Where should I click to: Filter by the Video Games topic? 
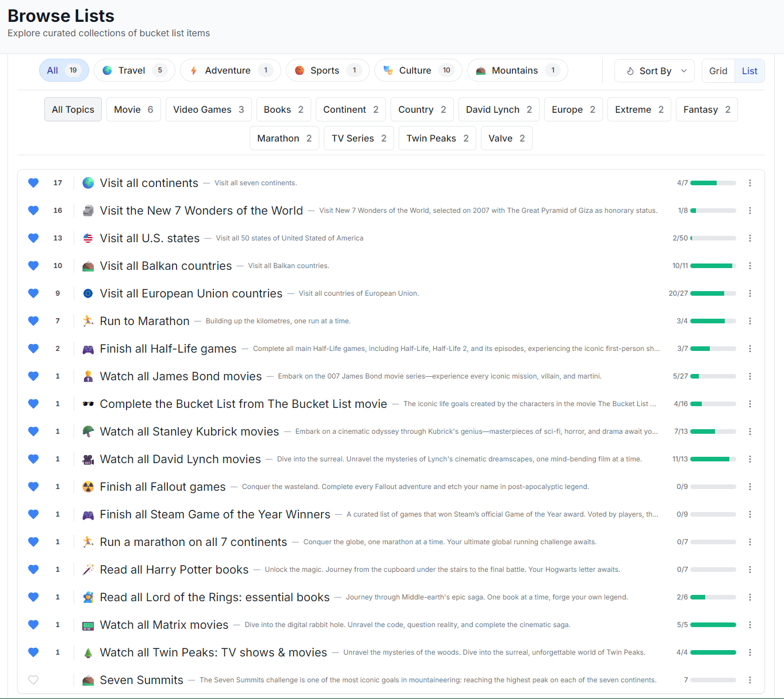208,109
